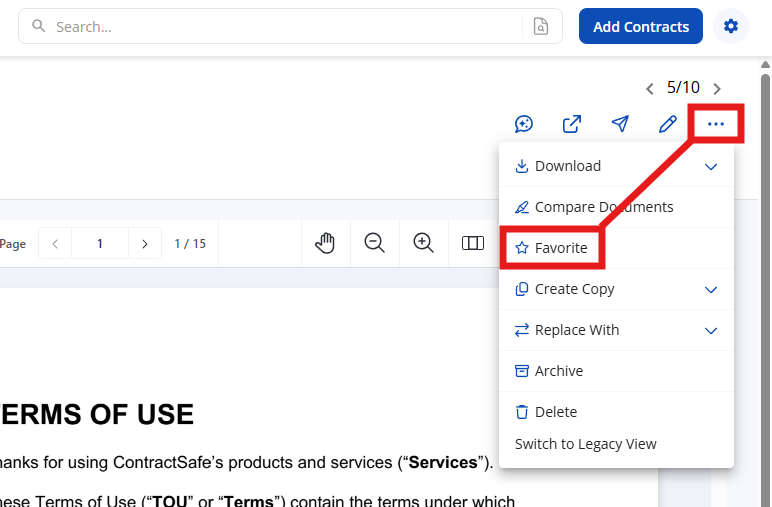Open document in new window icon

[572, 124]
